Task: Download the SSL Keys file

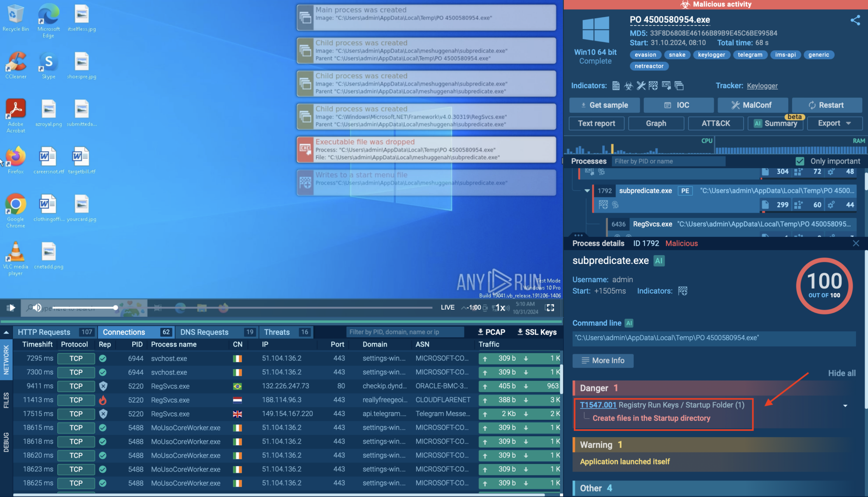Action: 537,332
